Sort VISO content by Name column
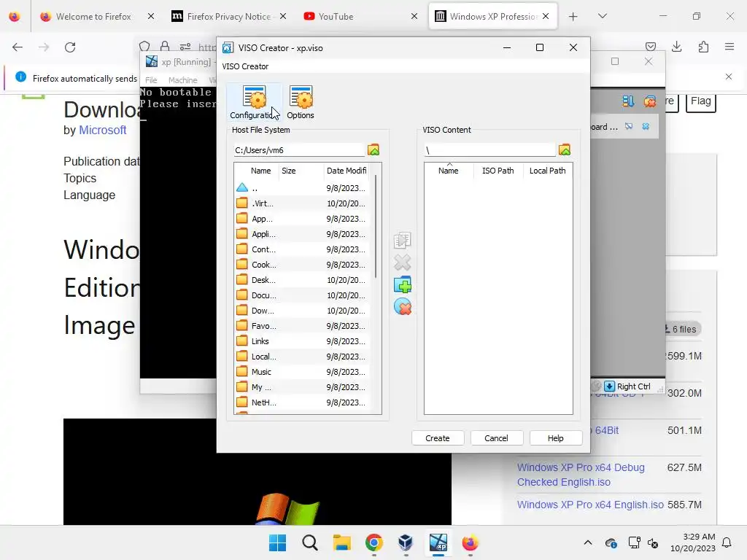This screenshot has height=560, width=747. pyautogui.click(x=449, y=171)
